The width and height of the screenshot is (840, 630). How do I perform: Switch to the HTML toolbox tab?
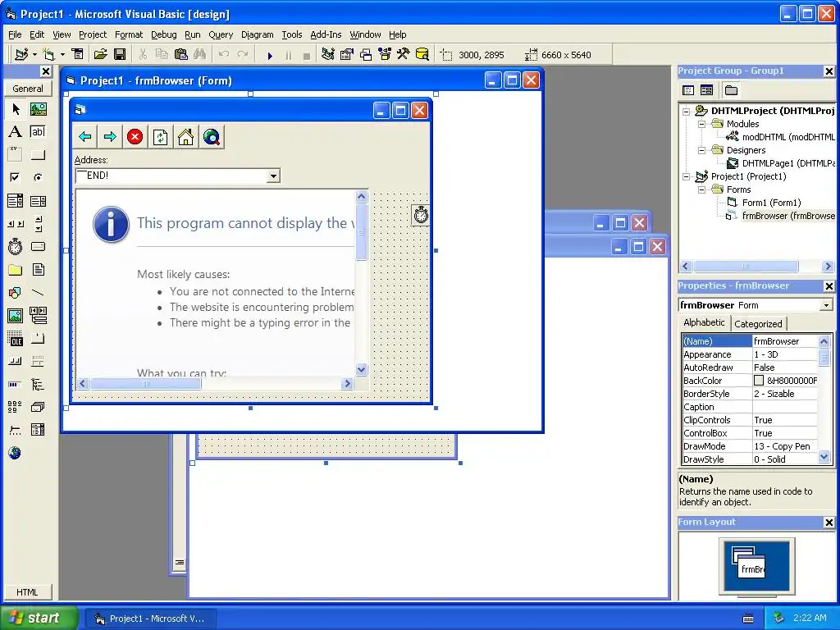(27, 592)
